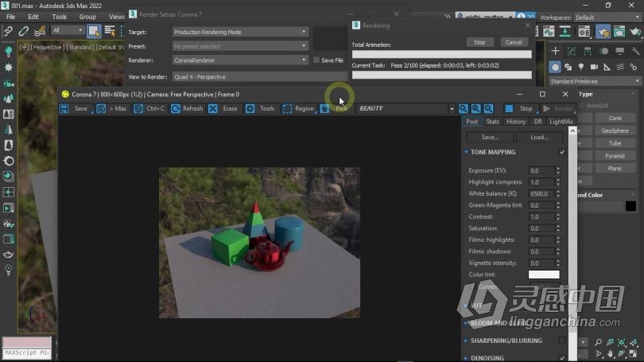
Task: Open the Edit menu
Action: 33,17
